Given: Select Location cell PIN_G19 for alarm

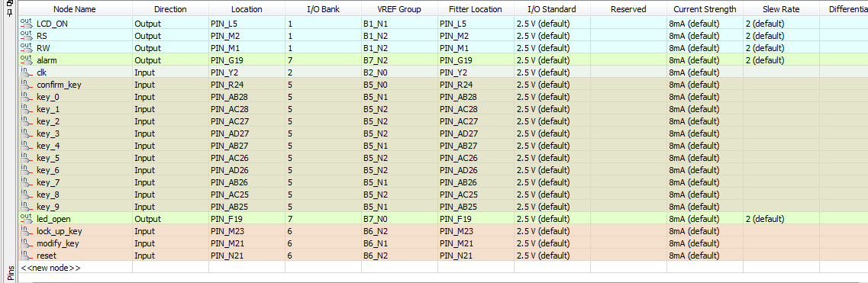Looking at the screenshot, I should [x=247, y=60].
